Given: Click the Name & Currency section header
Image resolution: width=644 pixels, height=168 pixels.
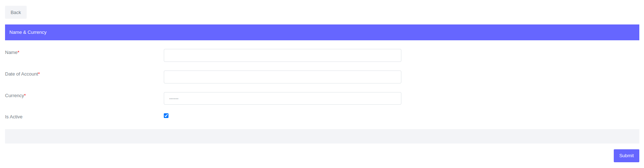Looking at the screenshot, I should [28, 32].
